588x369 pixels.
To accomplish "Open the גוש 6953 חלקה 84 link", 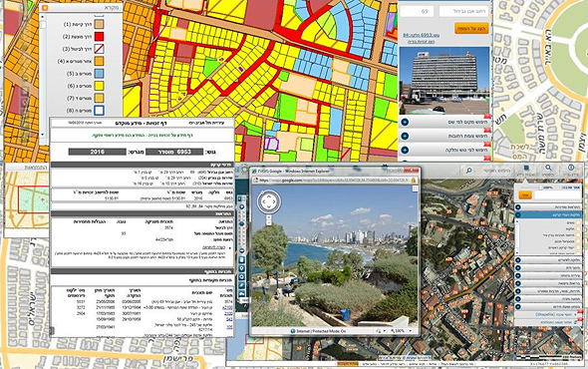I will [422, 35].
